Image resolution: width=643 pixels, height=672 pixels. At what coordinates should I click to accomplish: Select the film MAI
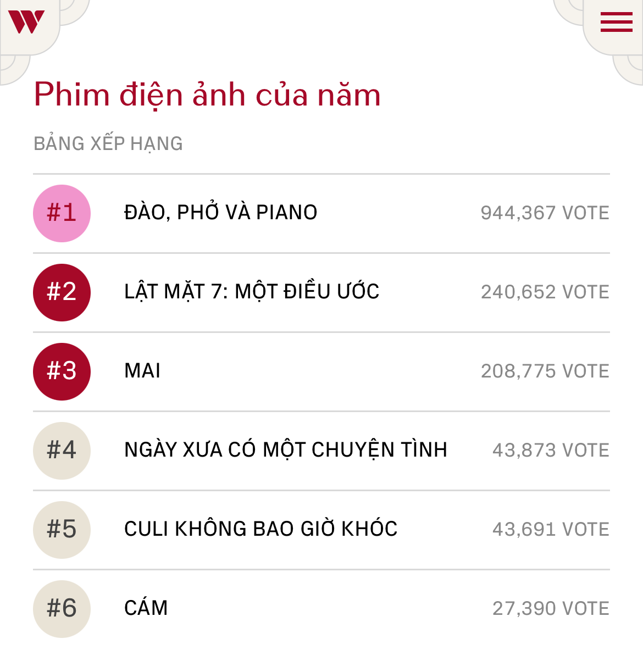[x=142, y=371]
